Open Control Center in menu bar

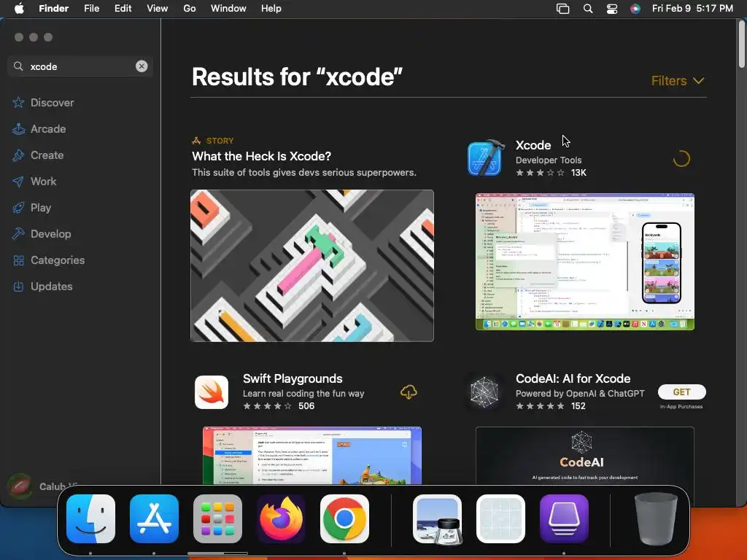pos(612,9)
